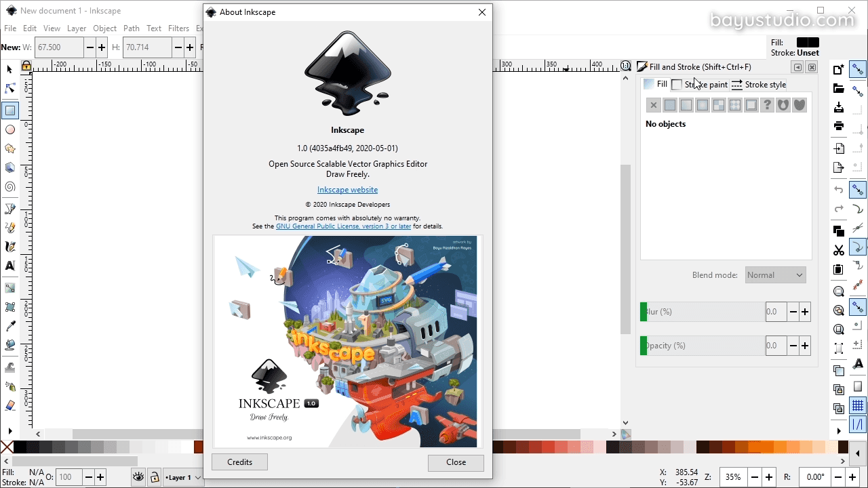Create a new document from commands bar
This screenshot has height=488, width=868.
pos(839,69)
